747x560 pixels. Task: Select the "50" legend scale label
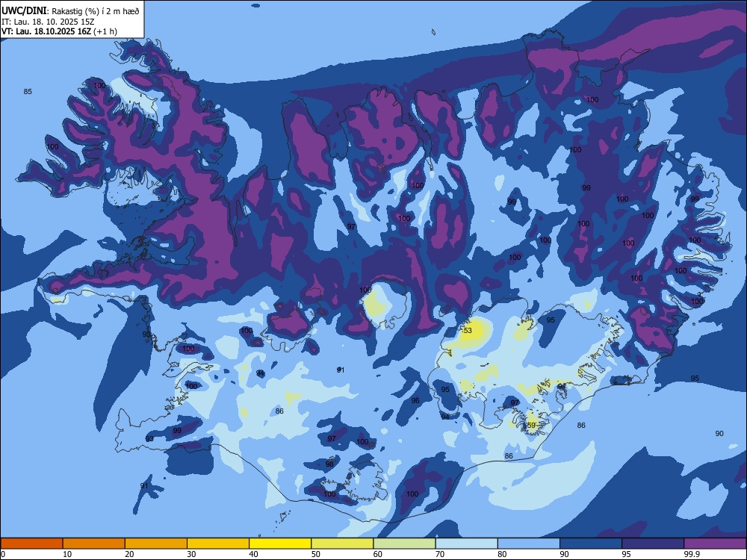pyautogui.click(x=316, y=554)
